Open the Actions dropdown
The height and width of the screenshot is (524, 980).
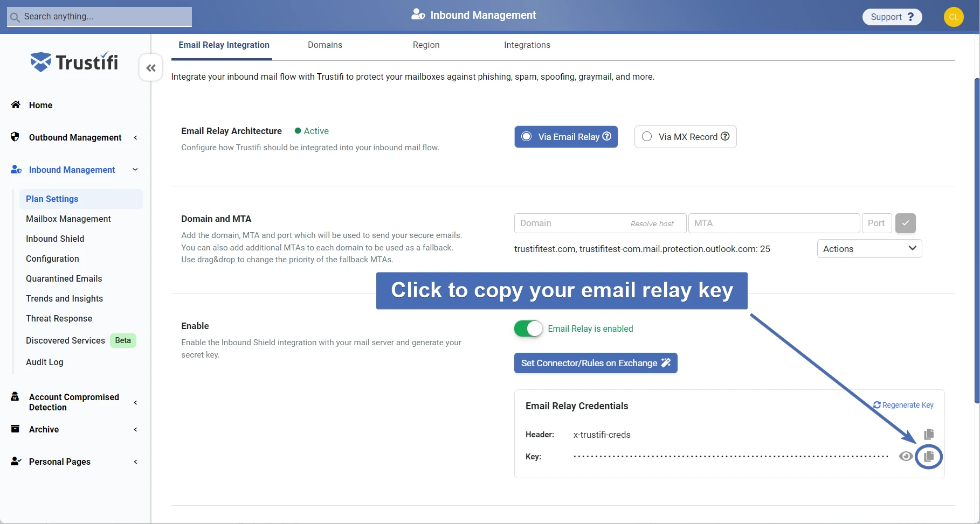click(x=869, y=249)
